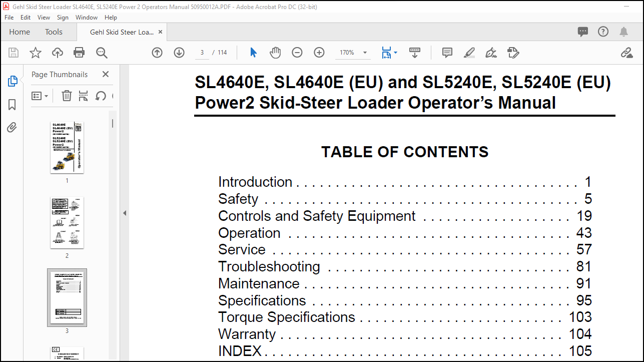Expand the fit page options dropdown arrow
Screen dimensions: 644x362
click(x=395, y=53)
